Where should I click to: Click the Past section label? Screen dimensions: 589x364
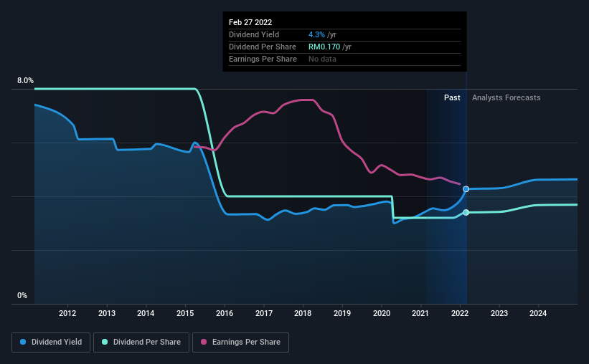[x=452, y=97]
